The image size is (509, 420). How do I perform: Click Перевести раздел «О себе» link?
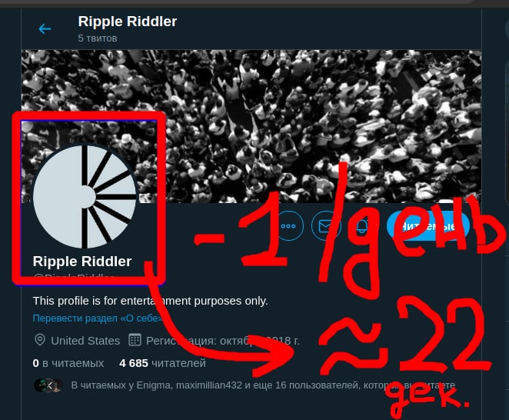pyautogui.click(x=98, y=318)
